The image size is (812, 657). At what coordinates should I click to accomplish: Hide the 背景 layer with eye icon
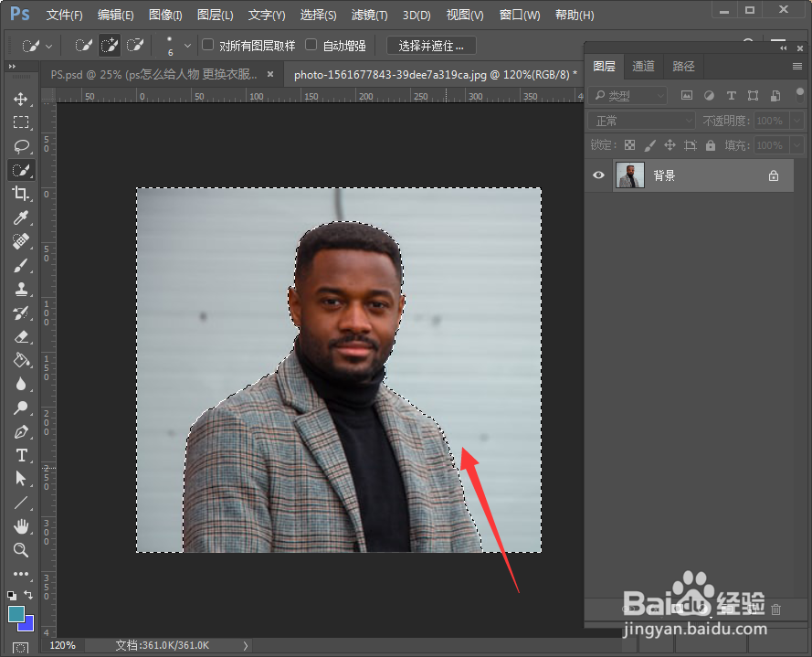[x=598, y=175]
